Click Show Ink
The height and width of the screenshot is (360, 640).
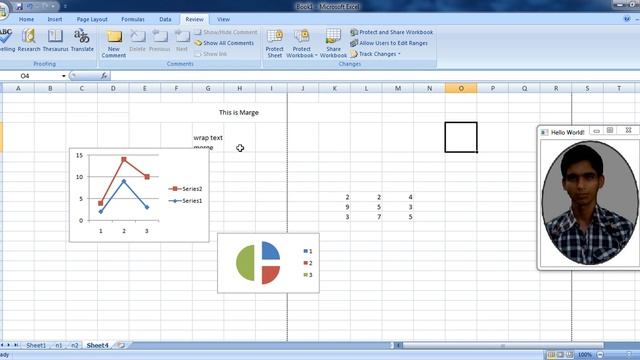point(211,54)
